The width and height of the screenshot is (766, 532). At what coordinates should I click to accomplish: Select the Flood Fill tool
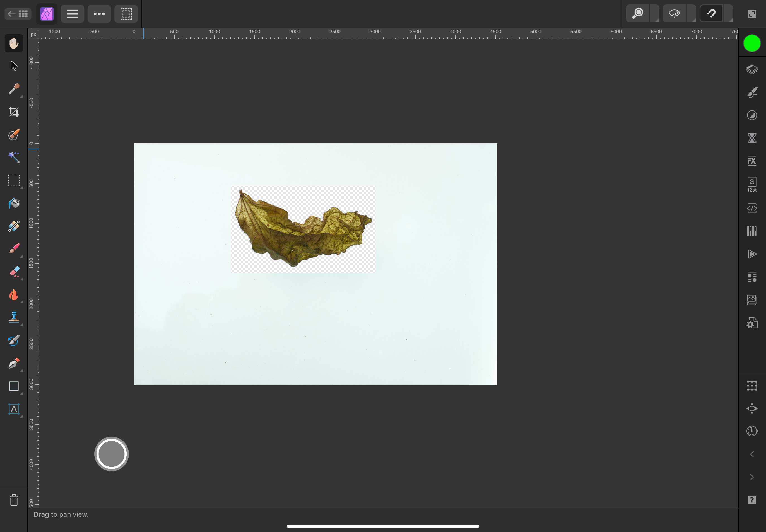click(14, 203)
